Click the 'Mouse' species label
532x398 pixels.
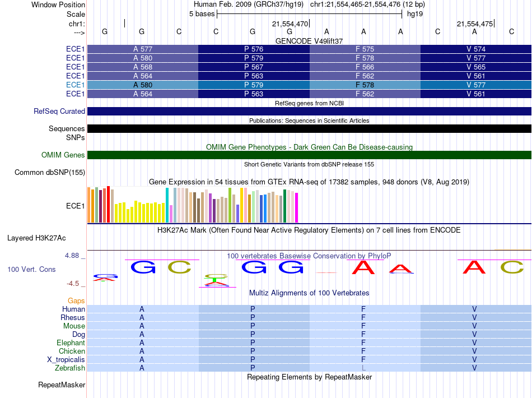click(74, 326)
